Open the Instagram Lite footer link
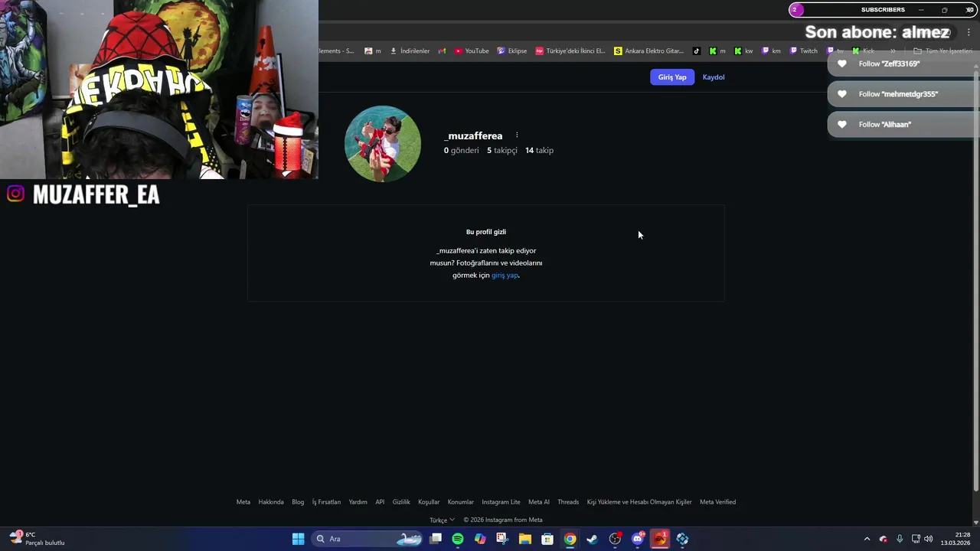This screenshot has height=551, width=980. 501,502
